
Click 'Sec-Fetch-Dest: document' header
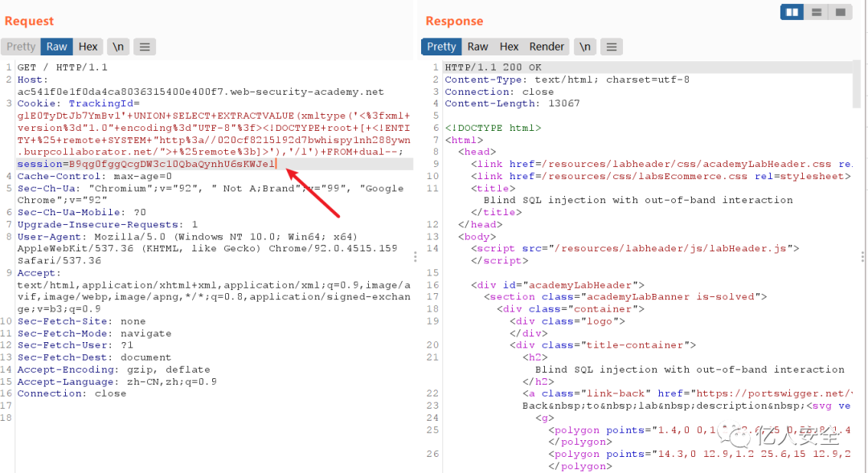pyautogui.click(x=95, y=357)
